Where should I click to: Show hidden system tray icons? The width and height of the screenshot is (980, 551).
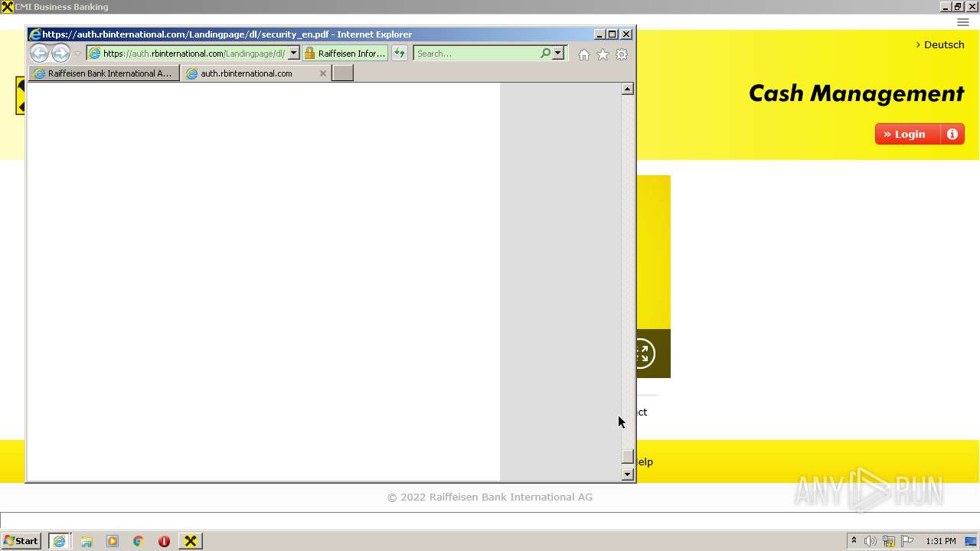854,541
